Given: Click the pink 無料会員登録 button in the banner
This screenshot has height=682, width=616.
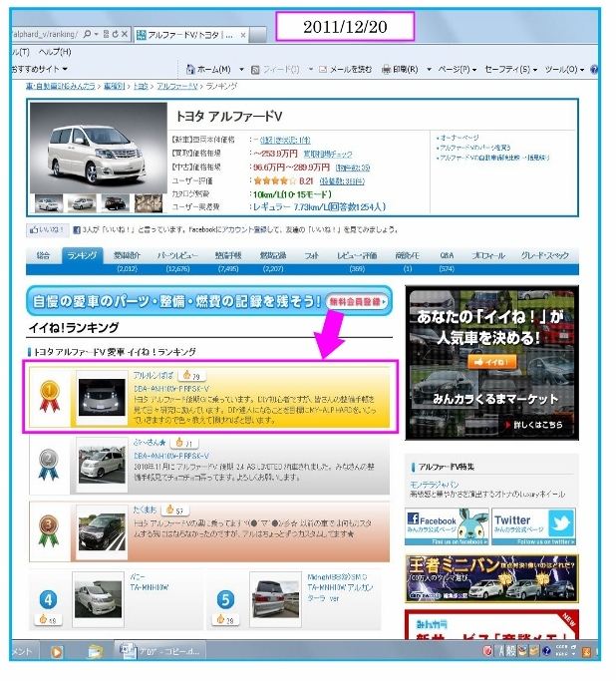Looking at the screenshot, I should [357, 301].
